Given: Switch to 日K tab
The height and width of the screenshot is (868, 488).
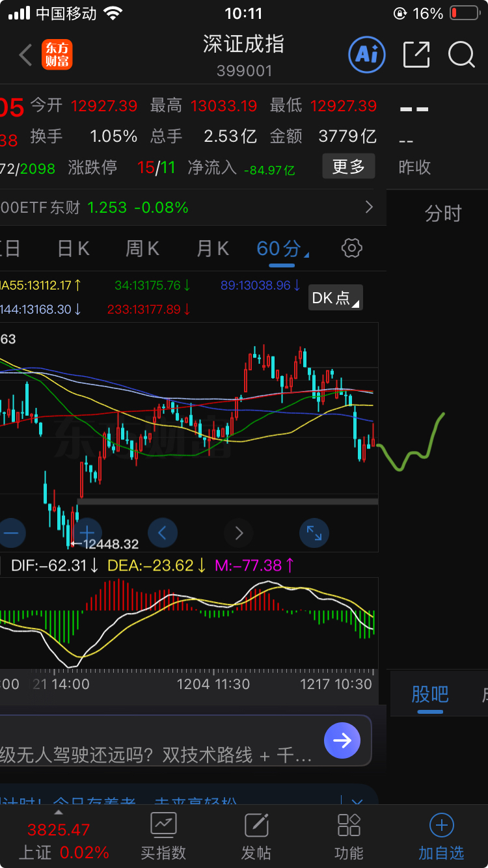Looking at the screenshot, I should pyautogui.click(x=74, y=249).
